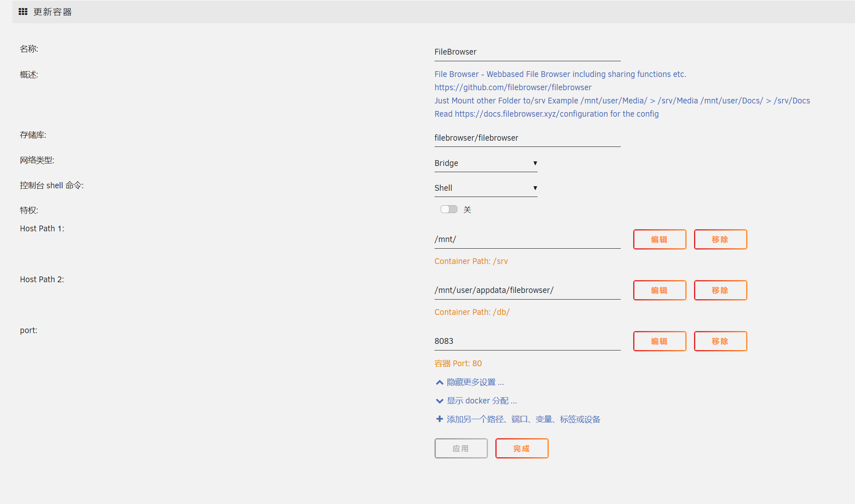855x504 pixels.
Task: Open the Bridge network type dropdown
Action: point(485,163)
